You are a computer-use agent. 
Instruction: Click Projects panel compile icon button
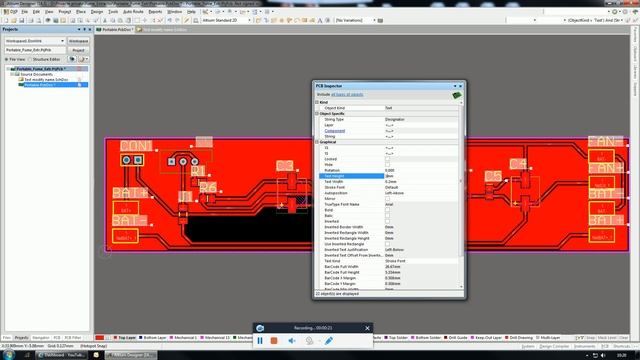coord(72,59)
